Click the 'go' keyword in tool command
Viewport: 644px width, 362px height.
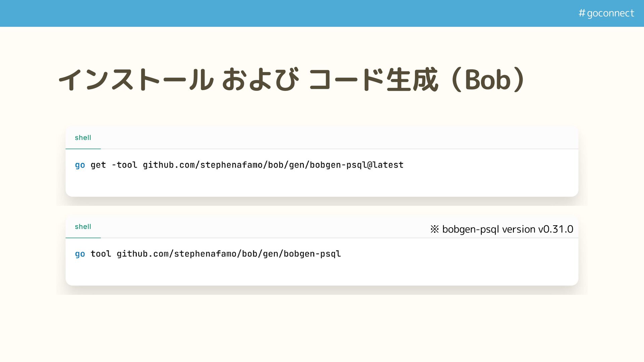[80, 254]
